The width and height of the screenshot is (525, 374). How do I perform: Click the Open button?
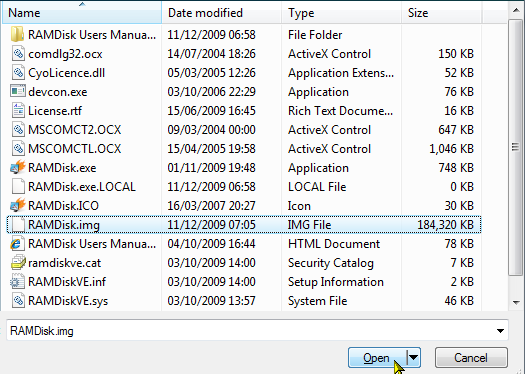point(377,358)
